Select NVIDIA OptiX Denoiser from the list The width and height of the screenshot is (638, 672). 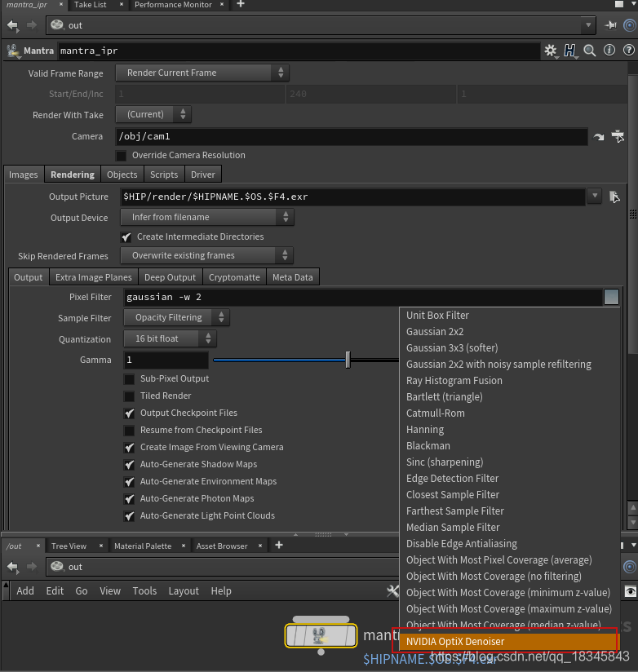tap(509, 642)
